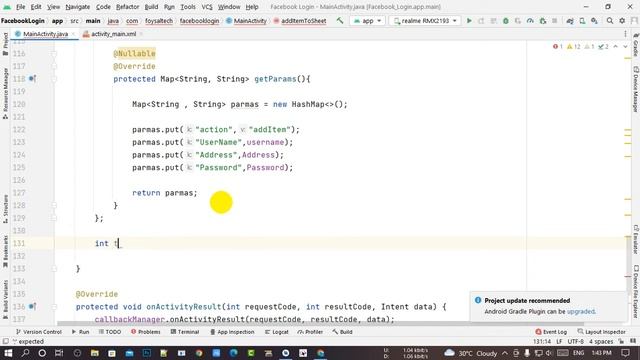Click the upgraded link in notification
The height and width of the screenshot is (360, 640).
pyautogui.click(x=581, y=311)
